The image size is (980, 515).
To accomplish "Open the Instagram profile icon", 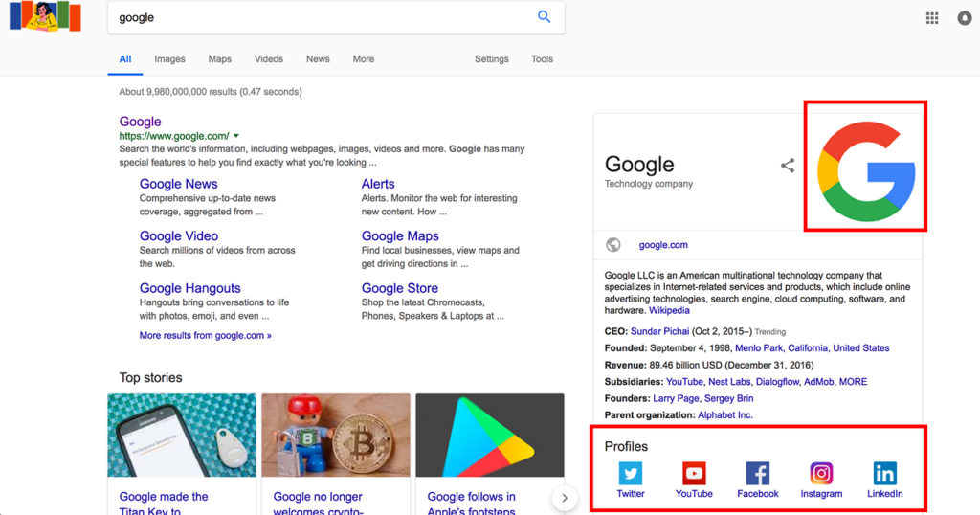I will (821, 473).
